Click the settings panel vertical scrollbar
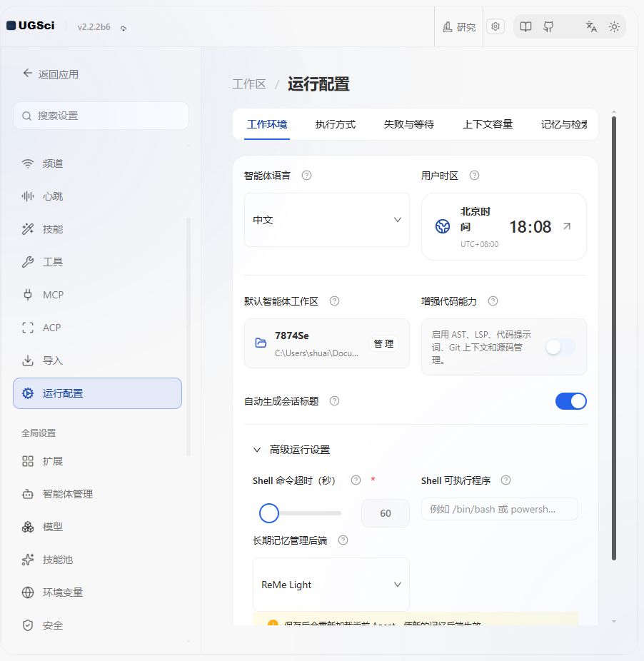This screenshot has height=661, width=644. [x=614, y=338]
